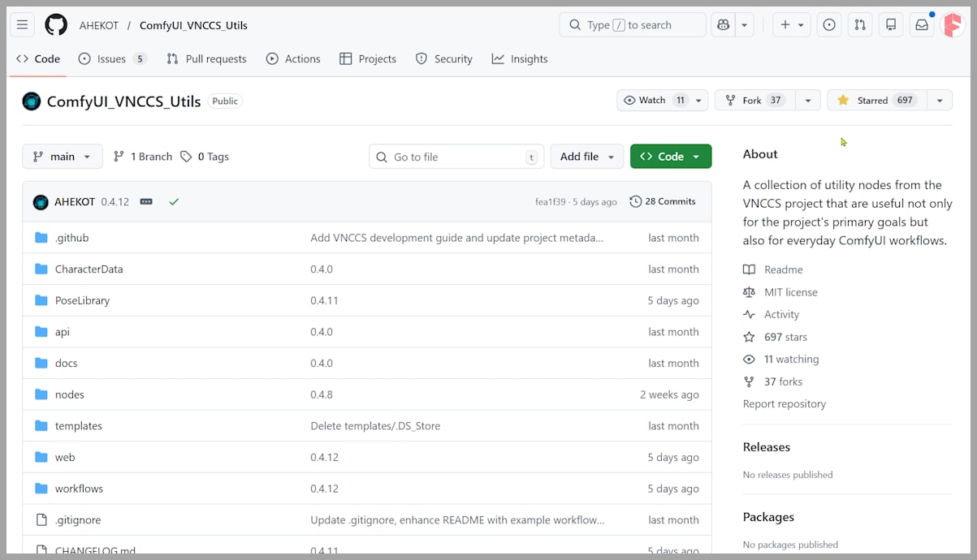Open the main branch dropdown
Viewport: 977px width, 560px height.
click(63, 157)
